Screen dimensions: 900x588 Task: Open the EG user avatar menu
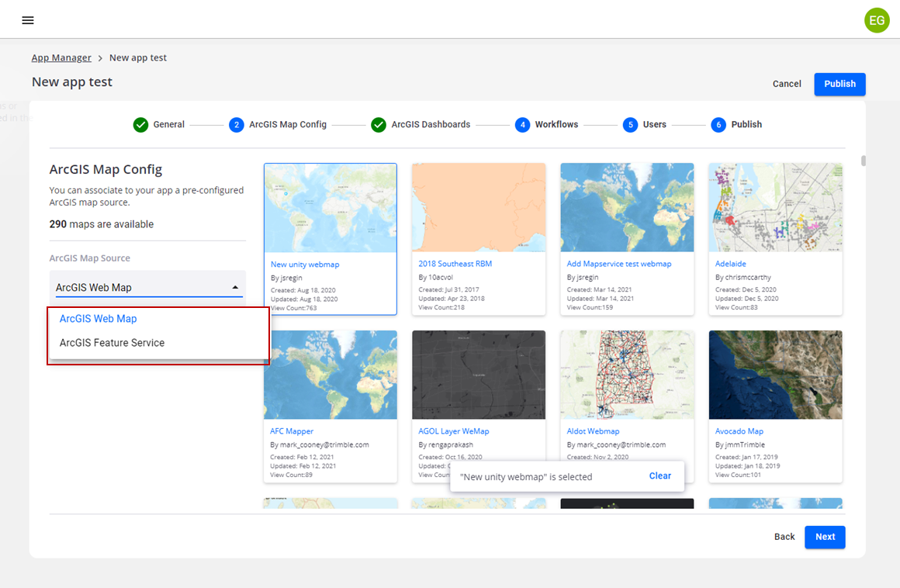point(877,21)
